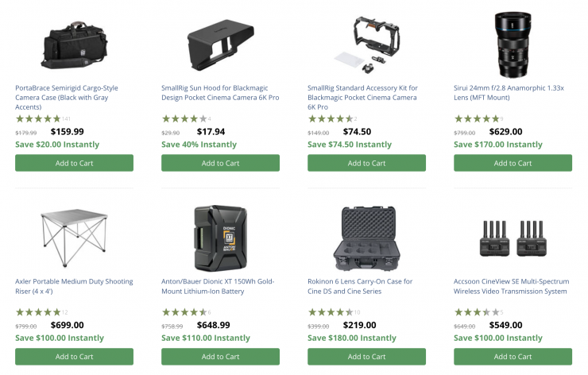This screenshot has height=375, width=588.
Task: Open the Axler shooting riser product image
Action: 74,238
